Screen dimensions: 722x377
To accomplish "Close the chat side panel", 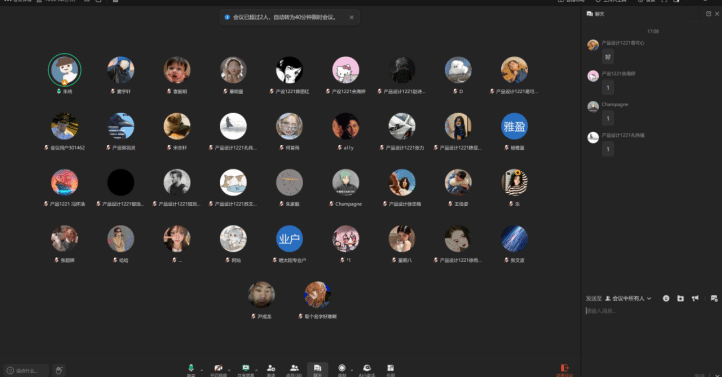I will (x=717, y=14).
